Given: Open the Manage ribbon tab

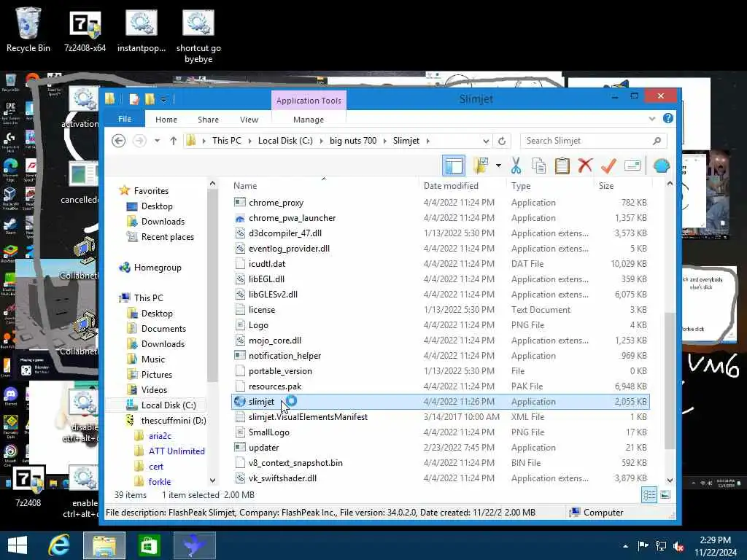Looking at the screenshot, I should click(x=309, y=120).
